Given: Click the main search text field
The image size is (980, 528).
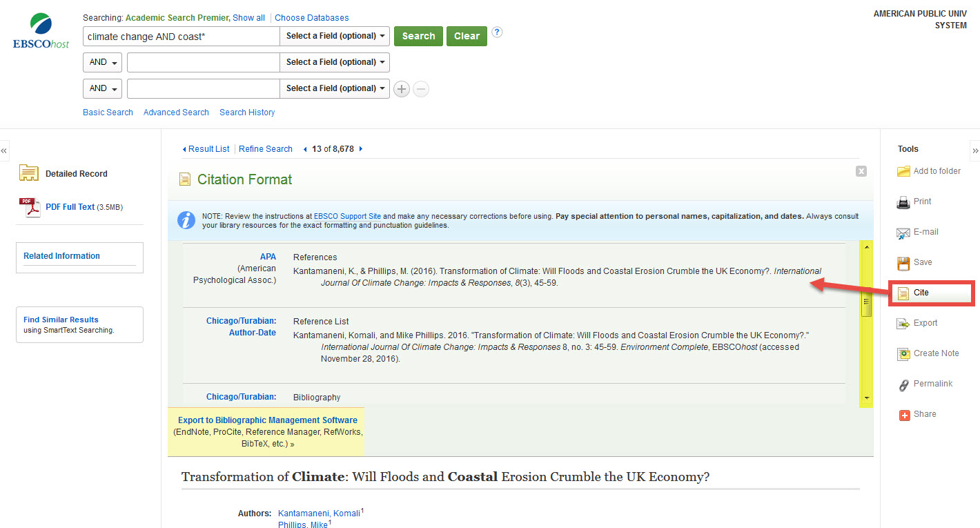Looking at the screenshot, I should pos(181,36).
